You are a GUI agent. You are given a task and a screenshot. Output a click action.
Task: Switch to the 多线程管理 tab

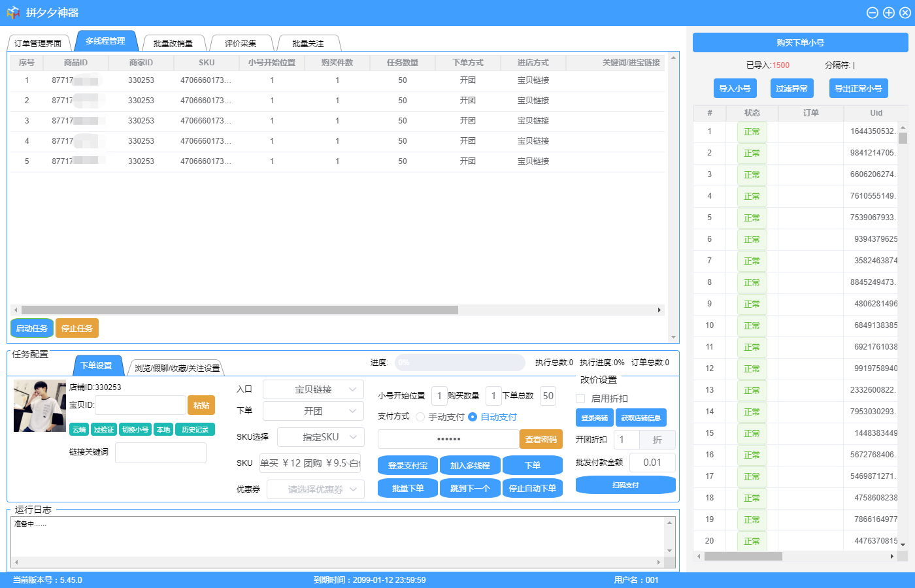(105, 41)
